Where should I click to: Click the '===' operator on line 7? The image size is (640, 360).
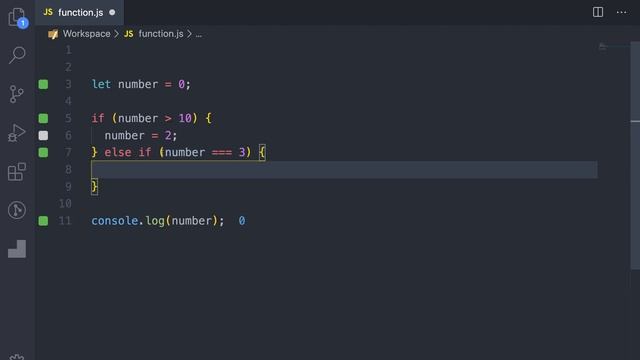point(222,153)
